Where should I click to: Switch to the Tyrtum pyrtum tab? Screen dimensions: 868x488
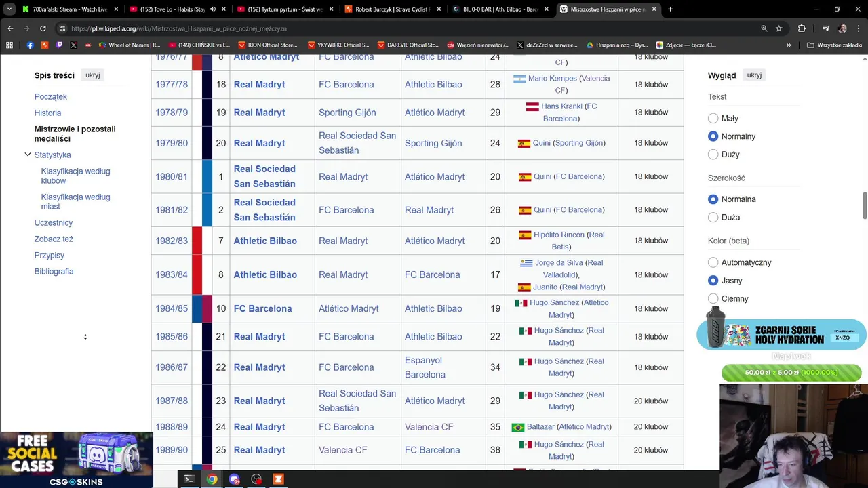(x=285, y=9)
